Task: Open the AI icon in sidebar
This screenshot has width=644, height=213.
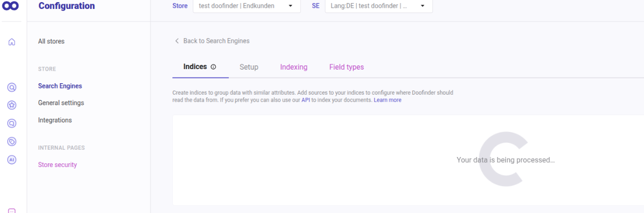Action: coord(11,160)
